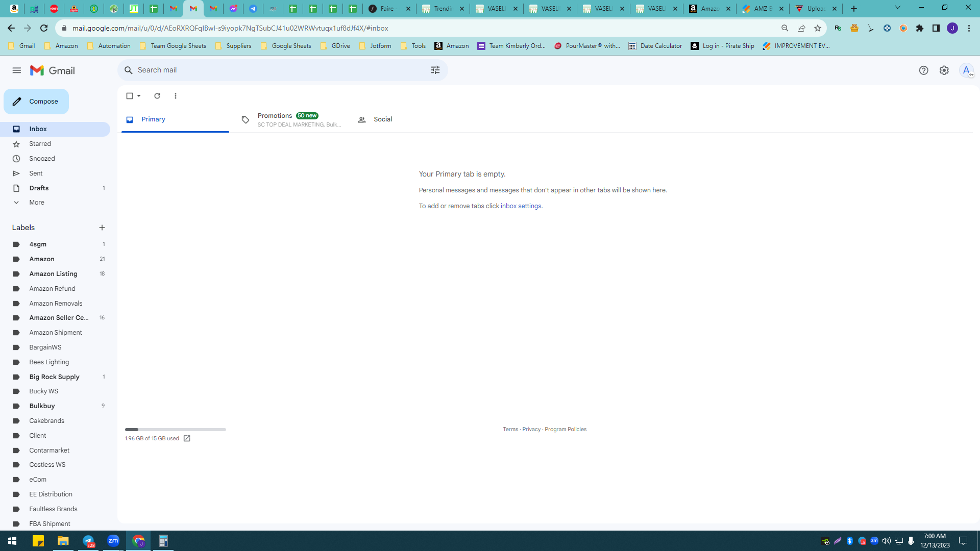Toggle the browser side panel
The width and height of the screenshot is (980, 551).
936,28
